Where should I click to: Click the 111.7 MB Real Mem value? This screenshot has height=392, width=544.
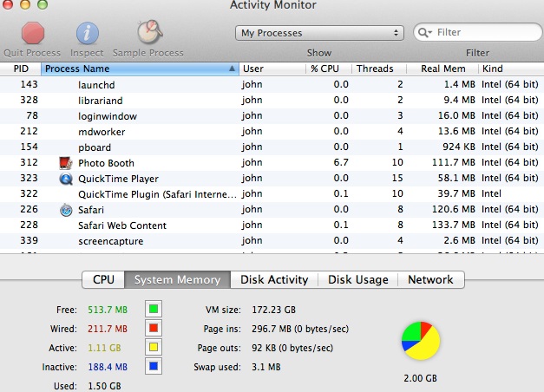point(454,162)
